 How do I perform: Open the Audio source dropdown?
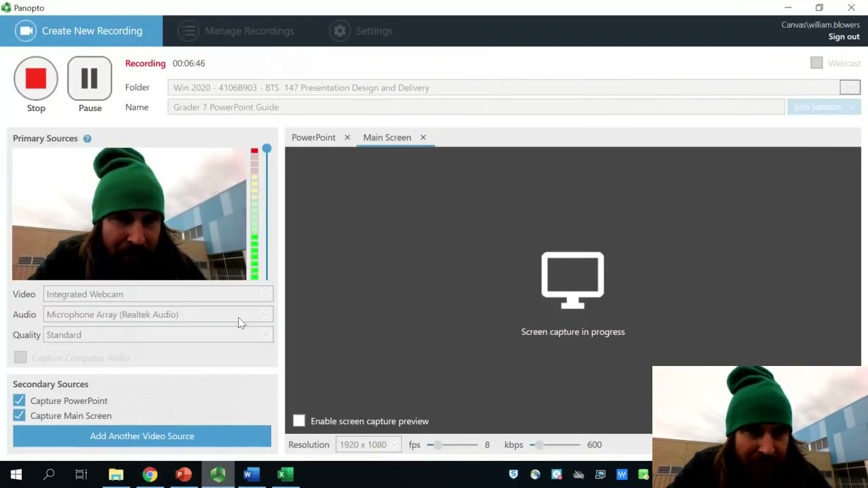(158, 314)
